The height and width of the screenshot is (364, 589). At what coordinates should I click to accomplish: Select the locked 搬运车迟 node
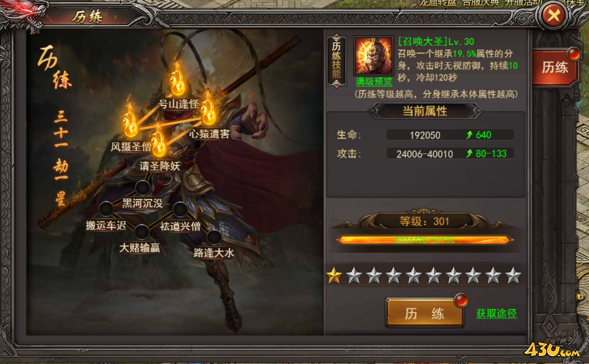106,209
